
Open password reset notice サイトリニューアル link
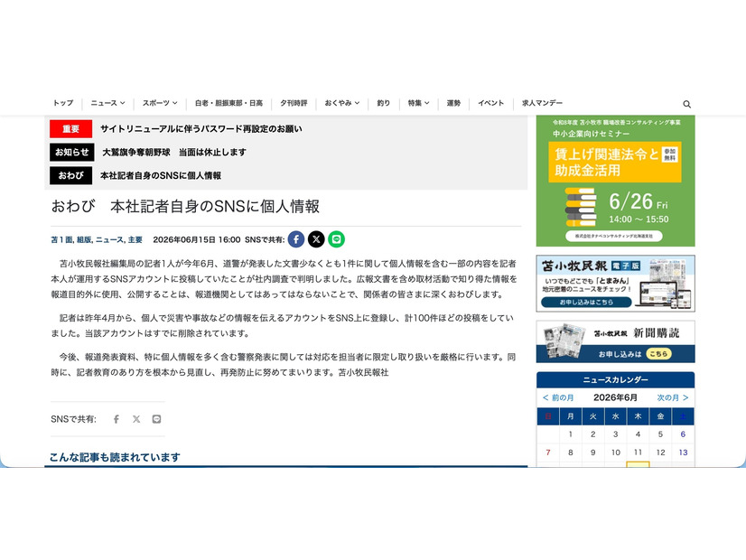200,129
